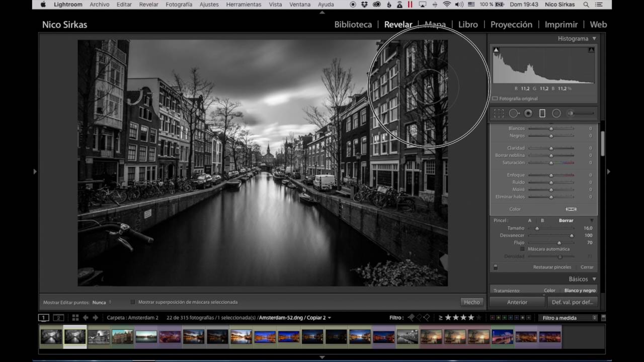
Task: Enable Máscara automática checkbox
Action: tap(522, 249)
